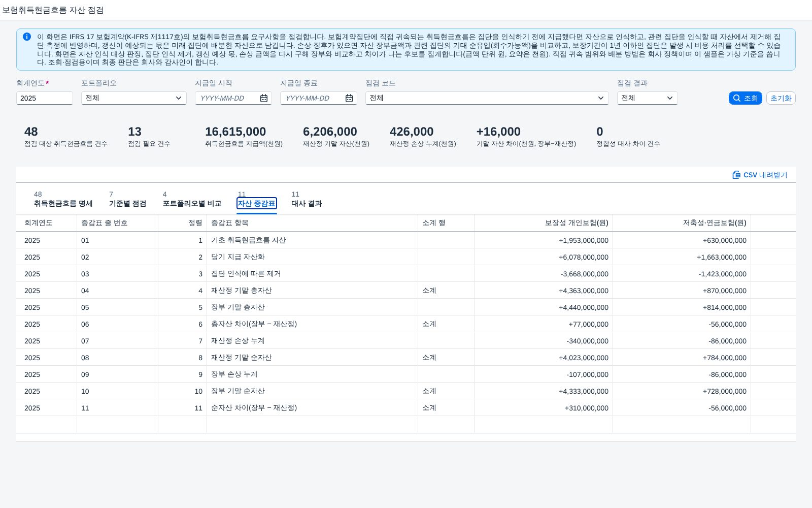The height and width of the screenshot is (508, 812).
Task: Select the 재산정 기말 순자산 row
Action: (x=406, y=358)
